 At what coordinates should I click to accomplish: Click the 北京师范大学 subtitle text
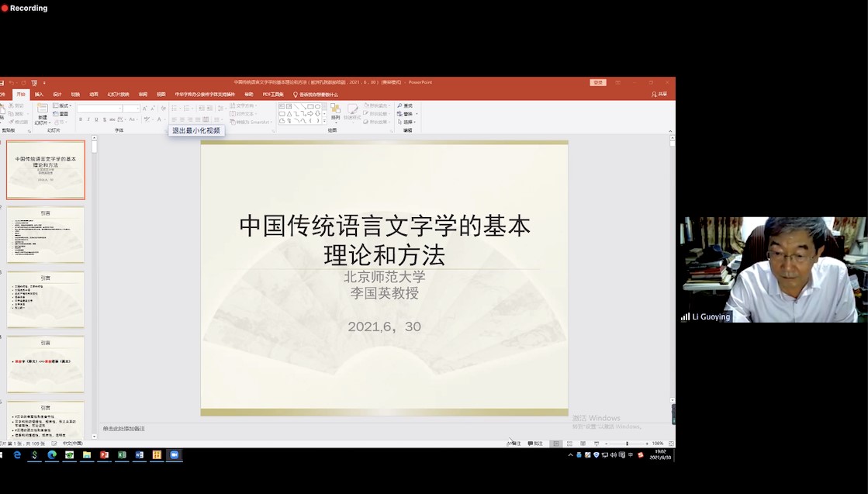click(x=384, y=277)
